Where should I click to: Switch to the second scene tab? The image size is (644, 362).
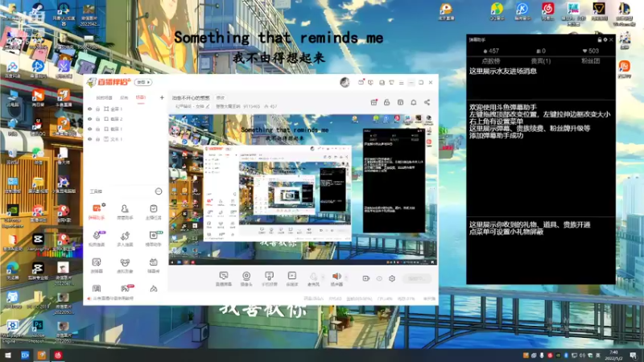click(x=124, y=97)
